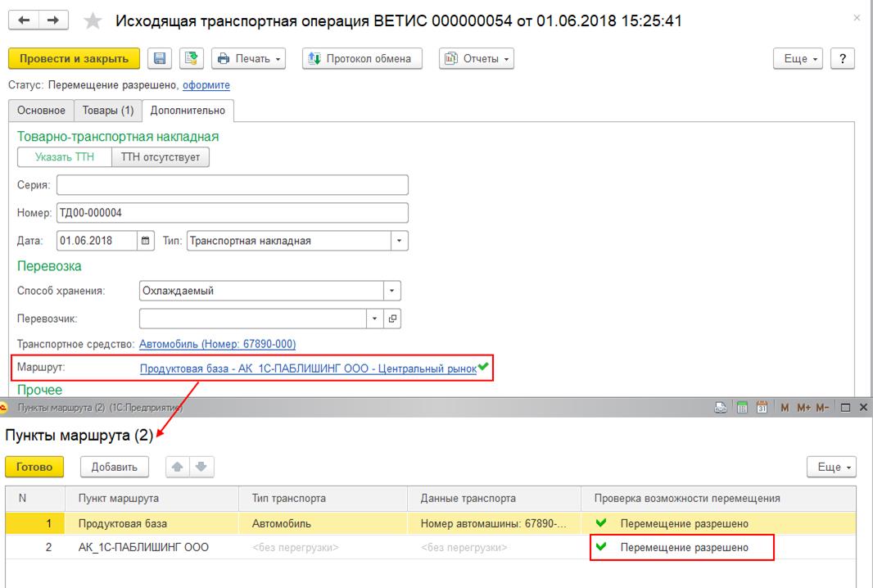Expand the Перевозчик dropdown arrow

pyautogui.click(x=375, y=319)
